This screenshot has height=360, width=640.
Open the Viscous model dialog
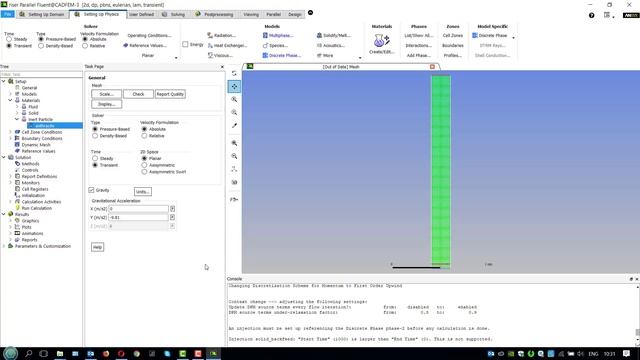tap(220, 56)
